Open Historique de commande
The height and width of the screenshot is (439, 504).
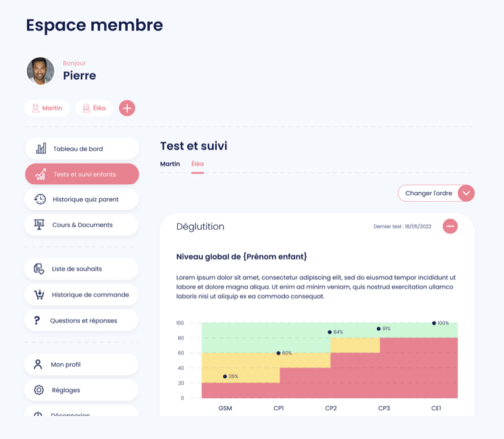pos(82,294)
